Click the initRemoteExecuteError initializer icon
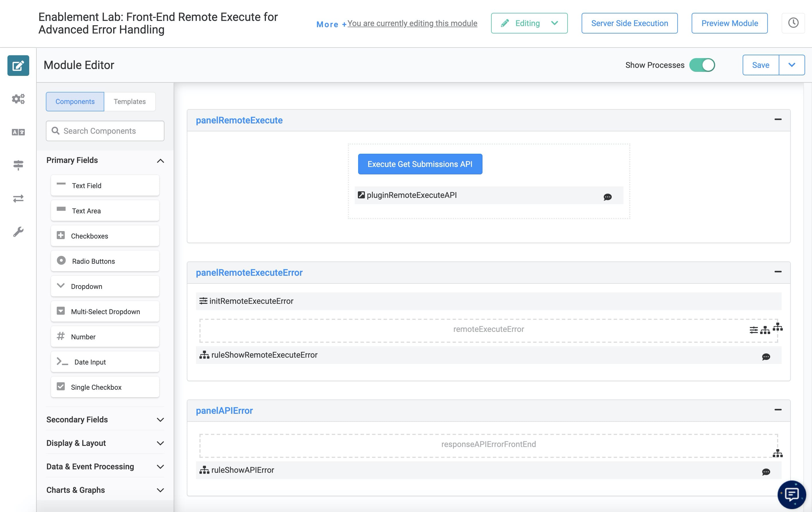Viewport: 812px width, 512px height. coord(203,301)
